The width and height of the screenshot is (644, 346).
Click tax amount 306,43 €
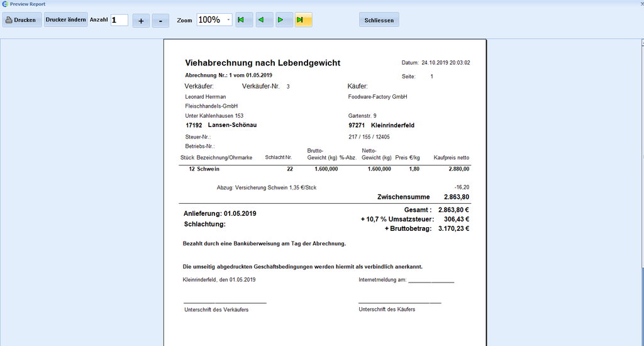click(x=457, y=220)
